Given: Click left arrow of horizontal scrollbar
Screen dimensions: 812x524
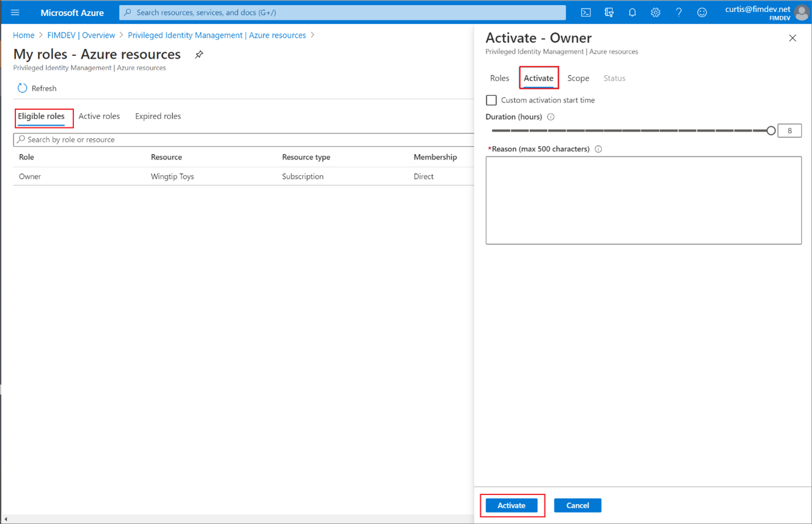Looking at the screenshot, I should pyautogui.click(x=6, y=519).
